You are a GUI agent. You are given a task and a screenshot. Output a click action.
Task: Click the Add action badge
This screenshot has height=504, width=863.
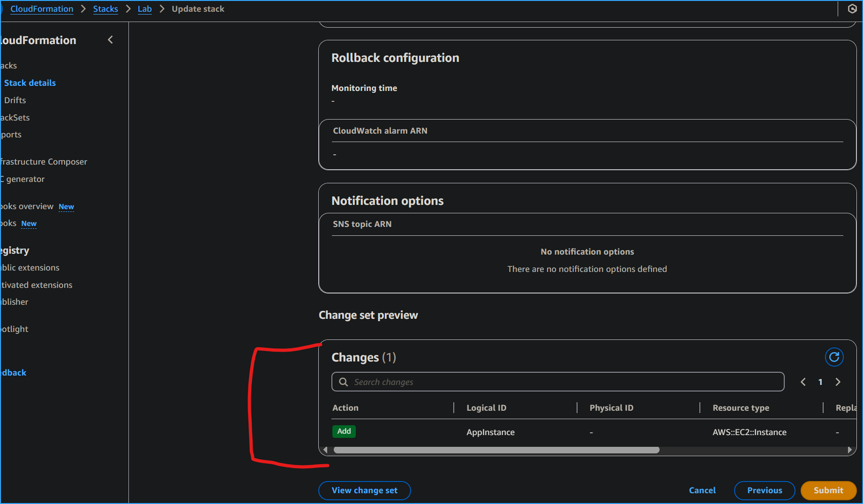(344, 431)
